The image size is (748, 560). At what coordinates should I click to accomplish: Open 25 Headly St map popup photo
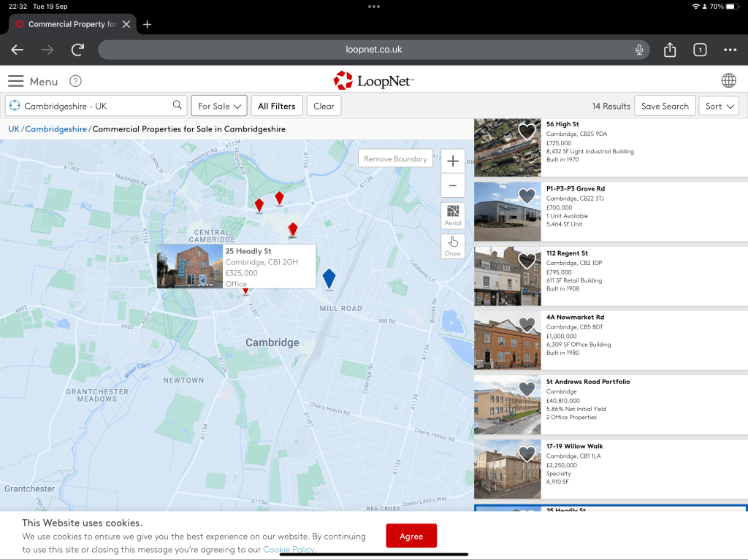[x=190, y=266]
